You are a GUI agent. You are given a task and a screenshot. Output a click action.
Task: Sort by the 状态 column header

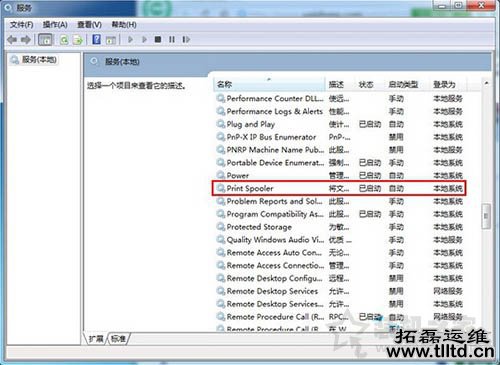coord(370,84)
